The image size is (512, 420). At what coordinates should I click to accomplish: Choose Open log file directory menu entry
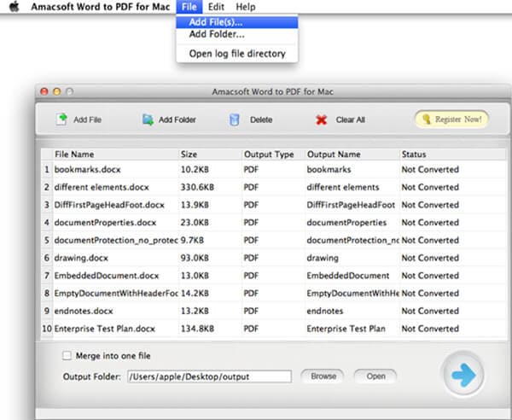[x=237, y=54]
